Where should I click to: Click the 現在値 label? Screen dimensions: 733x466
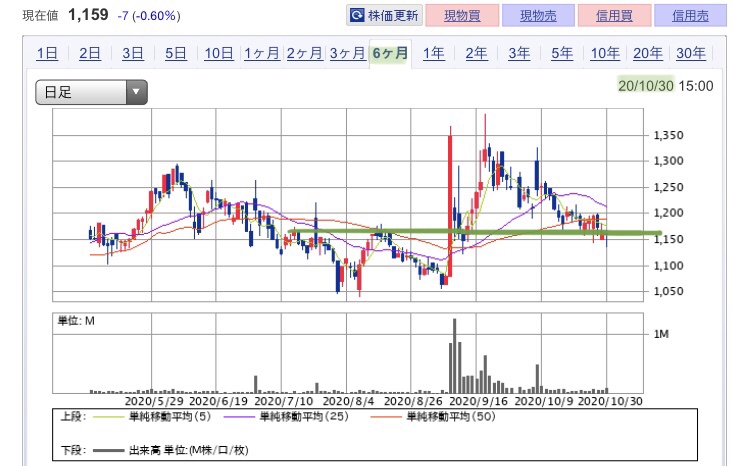[x=40, y=16]
